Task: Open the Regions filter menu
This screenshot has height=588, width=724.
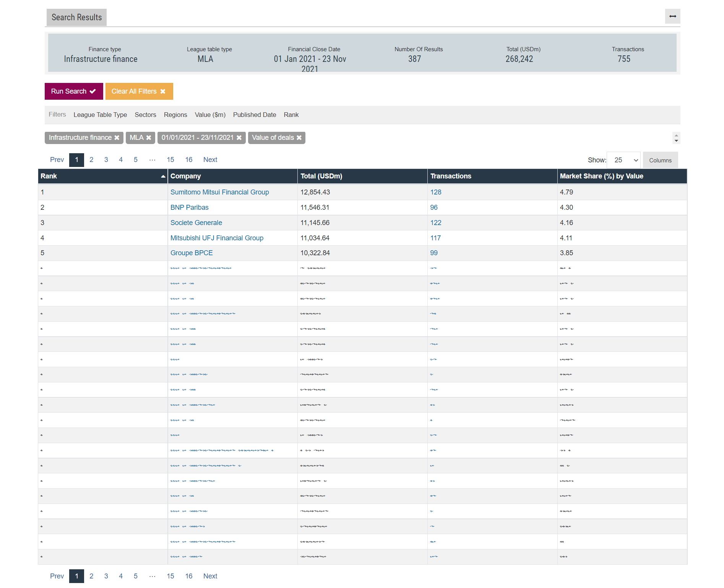Action: pos(175,115)
